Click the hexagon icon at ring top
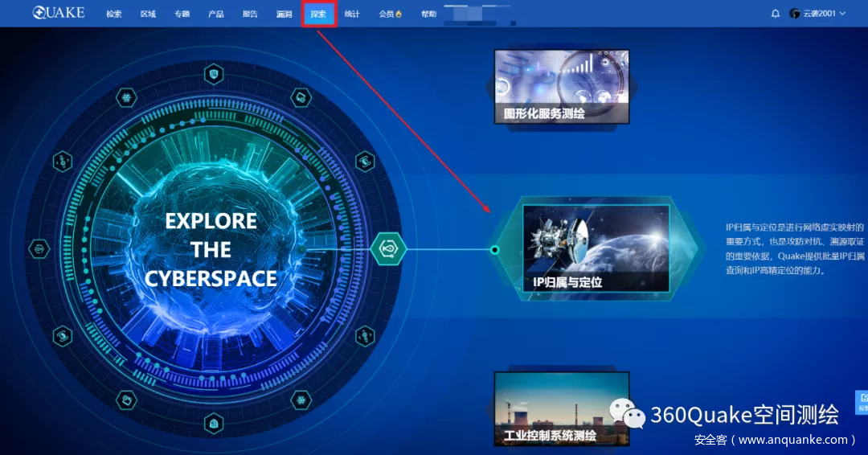The image size is (868, 455). point(213,76)
